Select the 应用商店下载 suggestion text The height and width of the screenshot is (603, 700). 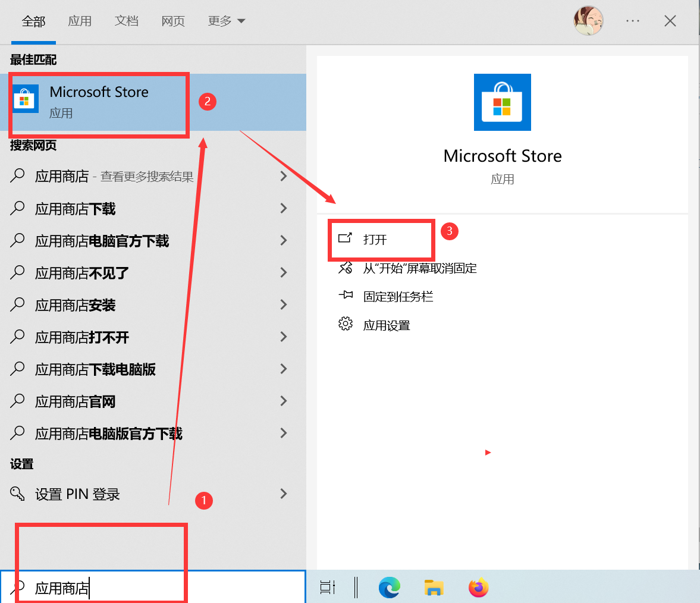pyautogui.click(x=76, y=209)
